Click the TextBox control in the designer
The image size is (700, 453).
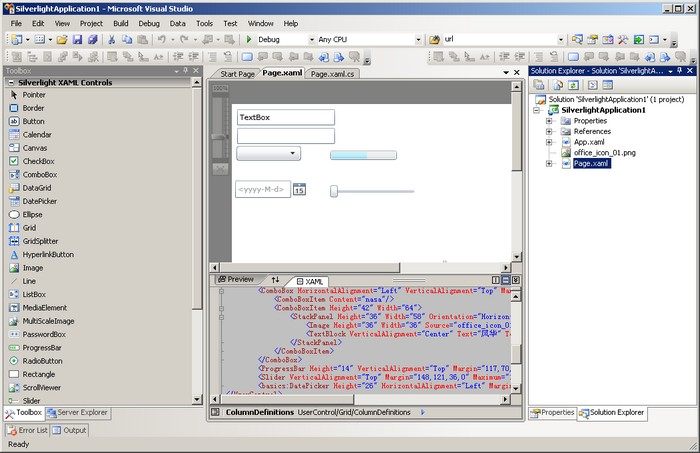tap(286, 117)
